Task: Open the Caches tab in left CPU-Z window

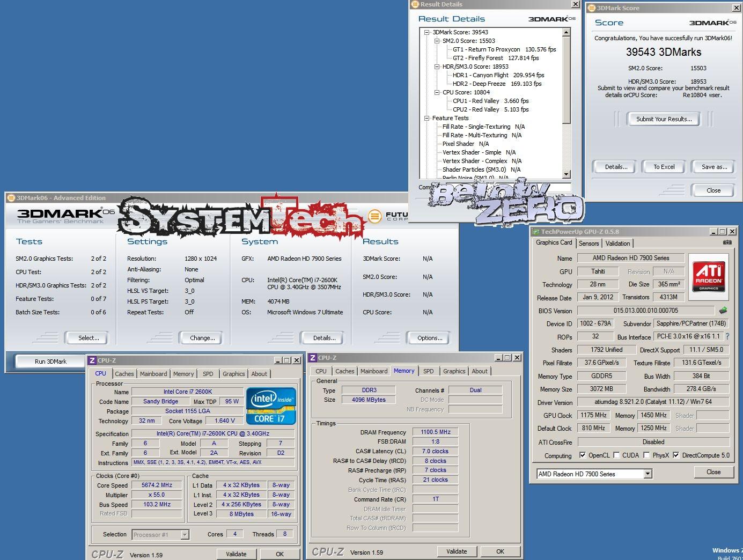Action: (x=124, y=374)
